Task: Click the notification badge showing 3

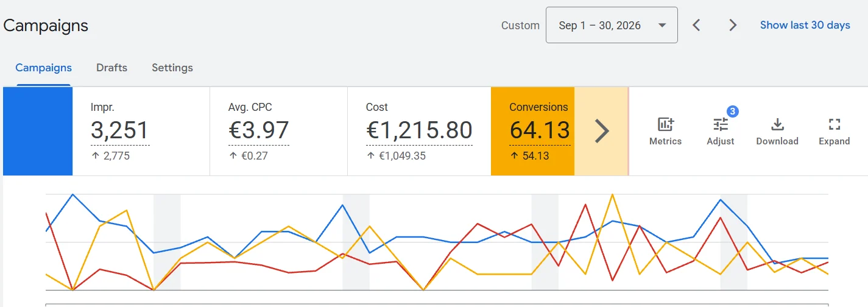Action: (733, 111)
